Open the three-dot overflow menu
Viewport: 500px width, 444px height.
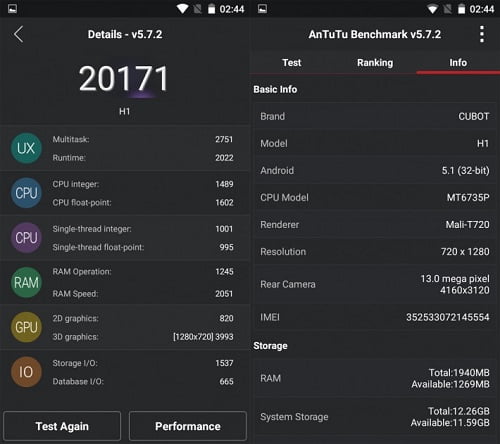[x=482, y=34]
